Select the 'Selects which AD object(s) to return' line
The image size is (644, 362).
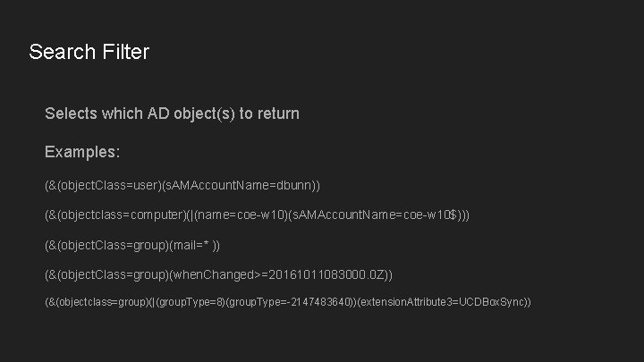point(172,114)
